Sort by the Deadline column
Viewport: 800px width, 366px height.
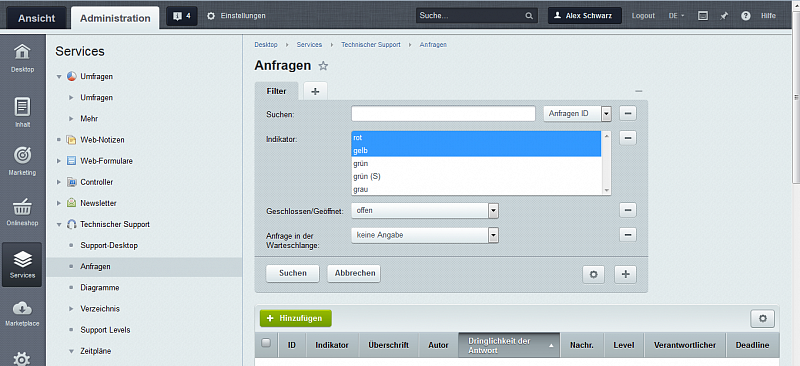pyautogui.click(x=752, y=346)
